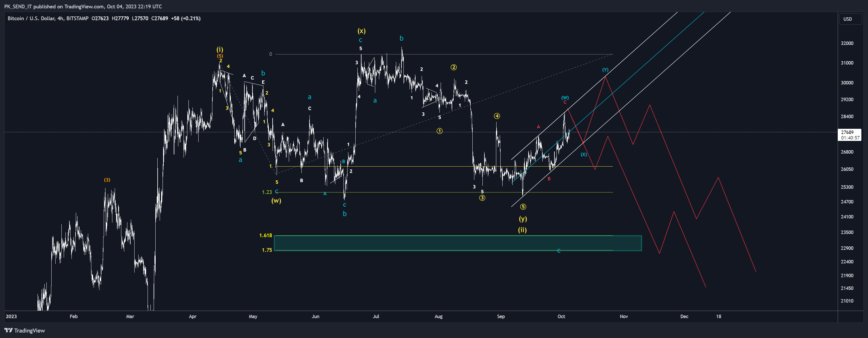
Task: Select the yellow (w) wave label
Action: pos(276,201)
